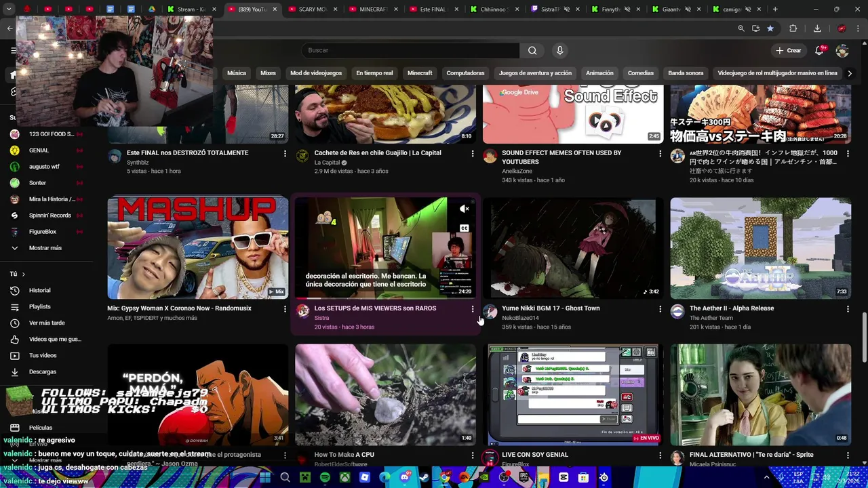Viewport: 868px width, 488px height.
Task: Open Steam from the taskbar
Action: [425, 477]
